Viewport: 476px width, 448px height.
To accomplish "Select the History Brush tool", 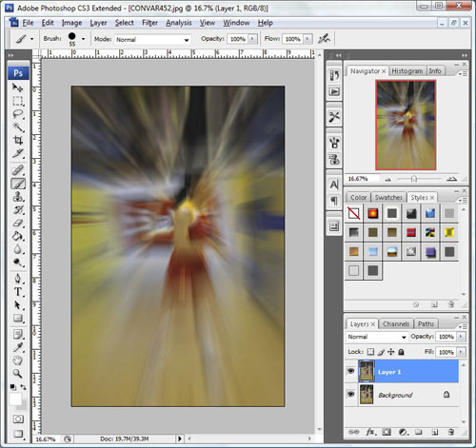I will (x=17, y=210).
